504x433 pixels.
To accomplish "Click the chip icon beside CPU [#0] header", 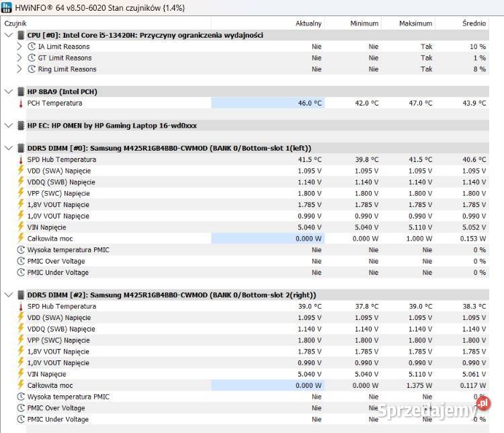I will (x=21, y=35).
